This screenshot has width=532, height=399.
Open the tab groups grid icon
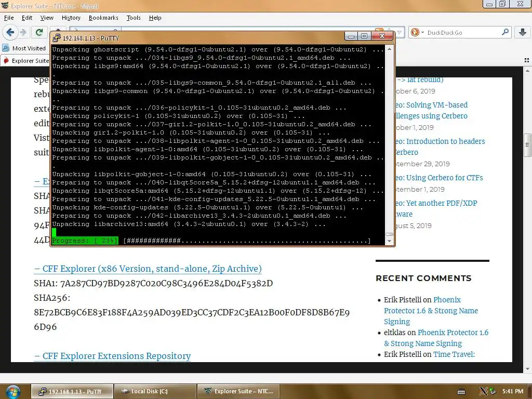[x=527, y=60]
